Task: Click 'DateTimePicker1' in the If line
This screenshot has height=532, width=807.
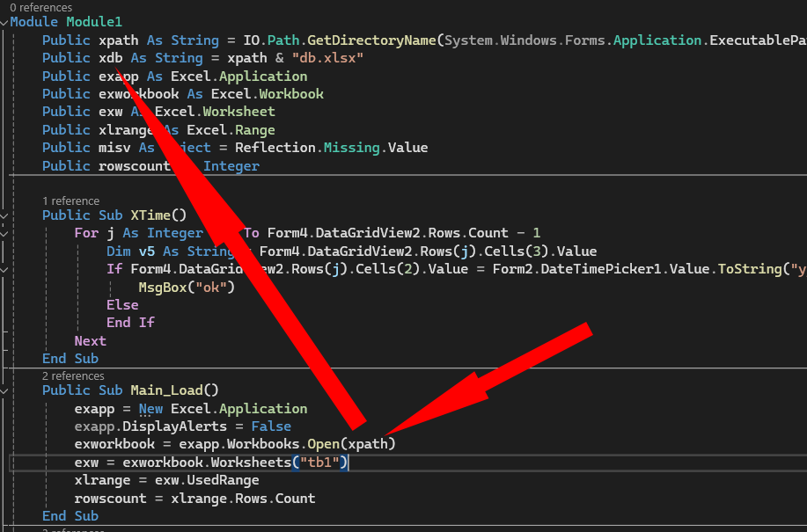Action: (600, 269)
